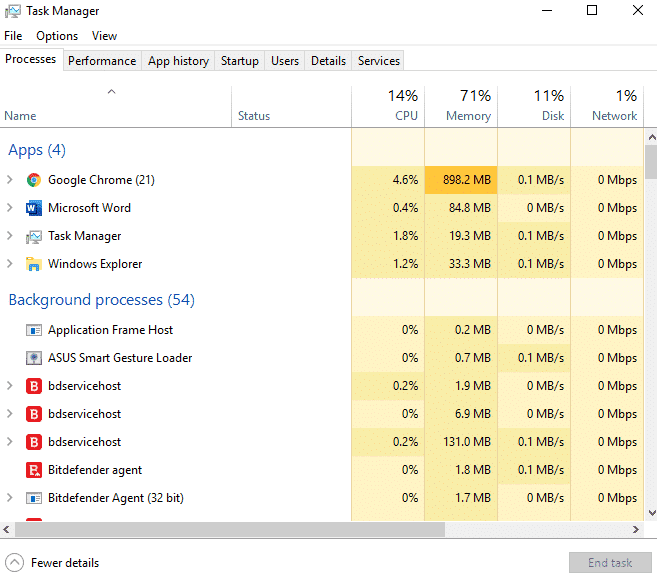
Task: Sort by the 14% CPU column header
Action: coord(388,107)
